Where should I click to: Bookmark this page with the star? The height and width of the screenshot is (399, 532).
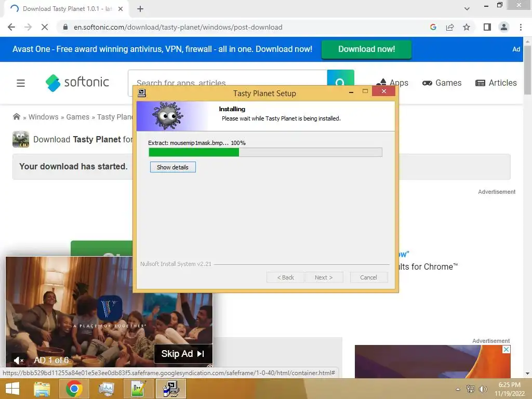[x=467, y=27]
